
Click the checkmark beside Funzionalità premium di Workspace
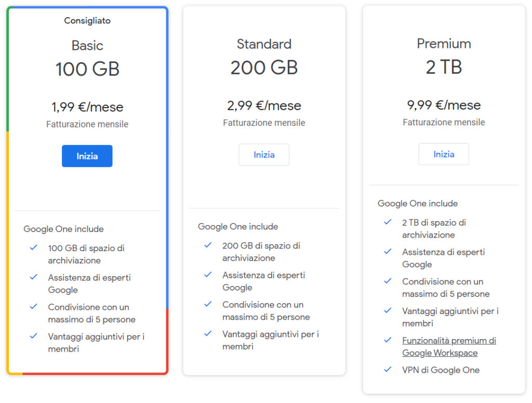point(388,341)
